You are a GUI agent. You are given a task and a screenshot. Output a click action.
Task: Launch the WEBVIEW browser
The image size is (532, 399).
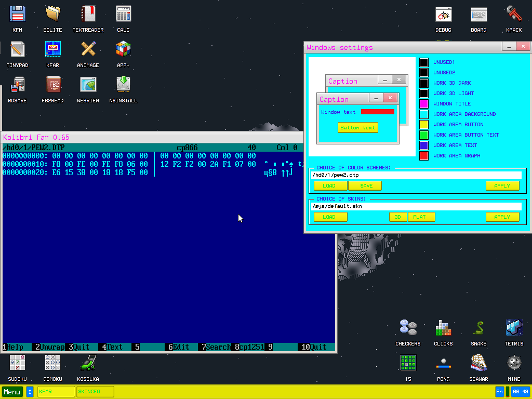(88, 84)
